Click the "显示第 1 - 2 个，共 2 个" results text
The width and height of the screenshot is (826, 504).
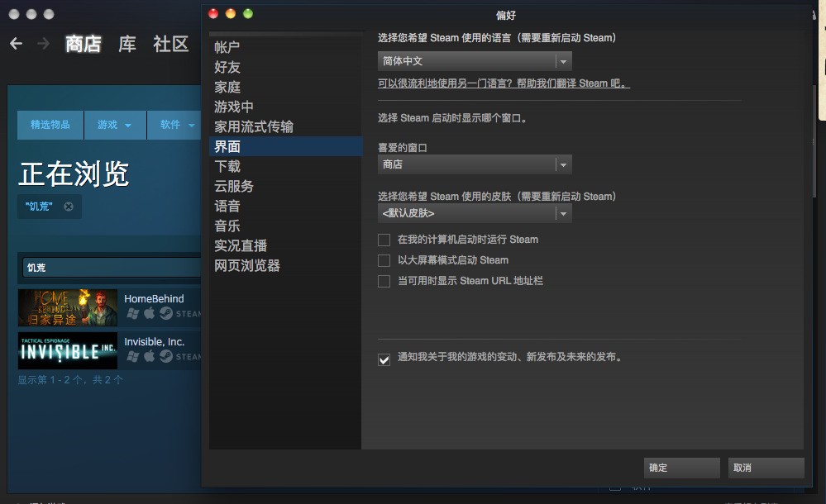click(x=70, y=380)
